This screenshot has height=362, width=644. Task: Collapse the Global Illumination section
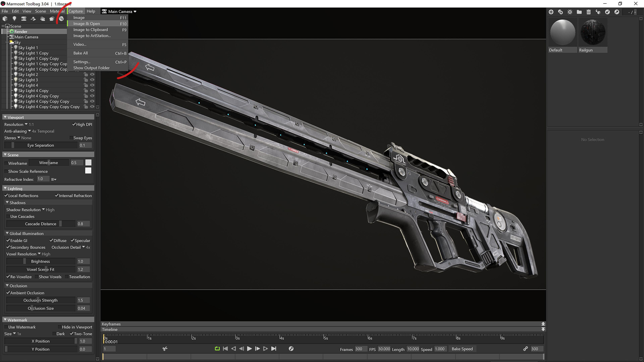click(7, 234)
